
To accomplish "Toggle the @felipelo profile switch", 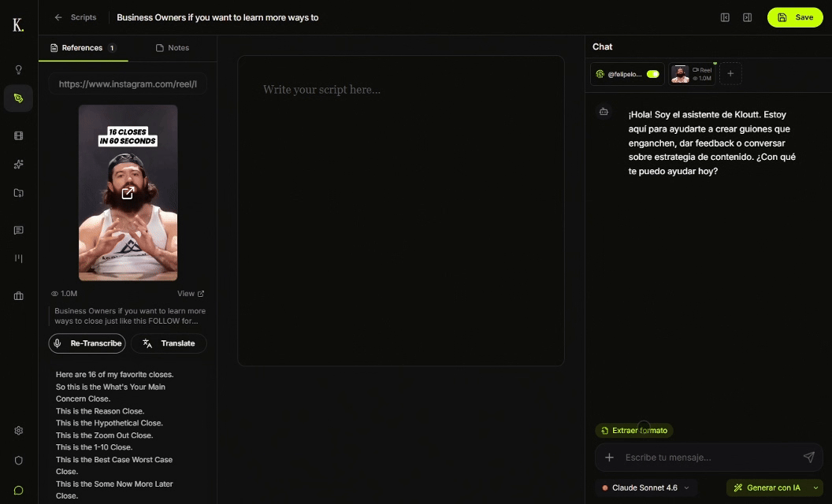I will click(652, 74).
